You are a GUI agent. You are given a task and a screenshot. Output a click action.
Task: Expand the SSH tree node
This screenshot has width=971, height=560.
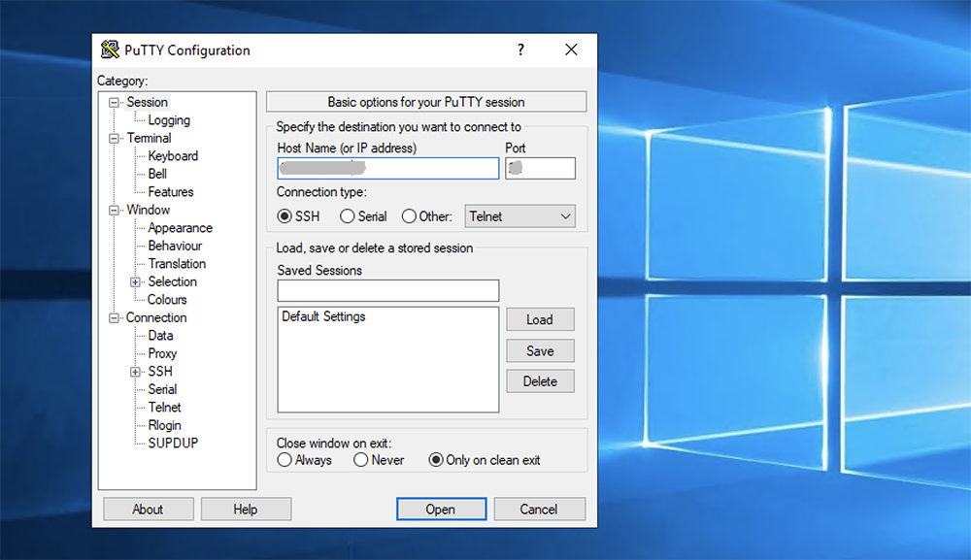pos(135,372)
